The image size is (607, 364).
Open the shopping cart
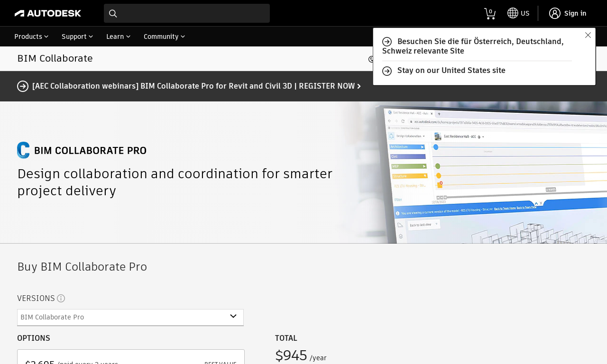click(x=490, y=13)
